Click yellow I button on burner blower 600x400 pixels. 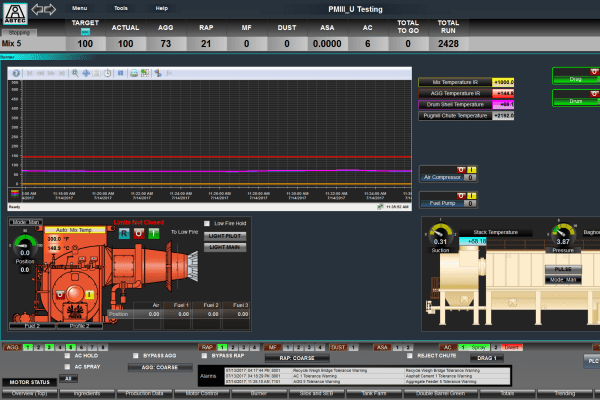coord(90,294)
